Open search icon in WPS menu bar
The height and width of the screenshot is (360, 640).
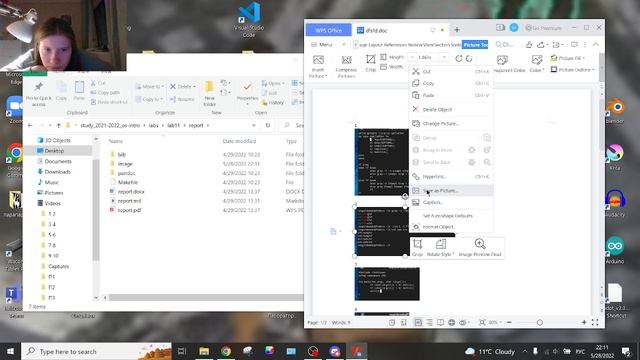(x=498, y=44)
